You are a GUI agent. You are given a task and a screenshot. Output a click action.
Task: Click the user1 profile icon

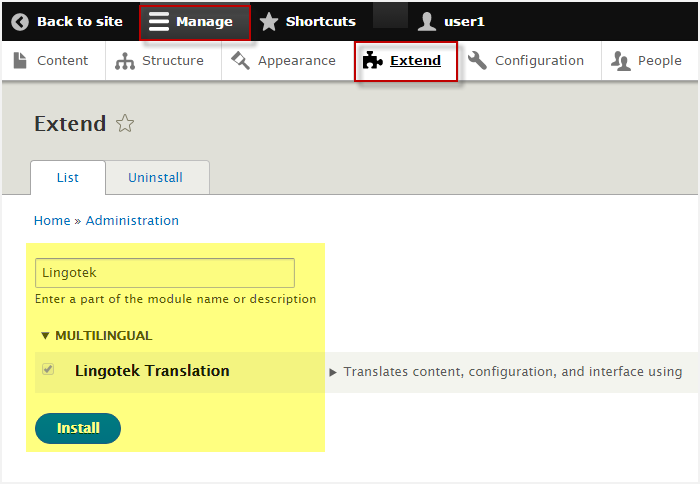427,21
